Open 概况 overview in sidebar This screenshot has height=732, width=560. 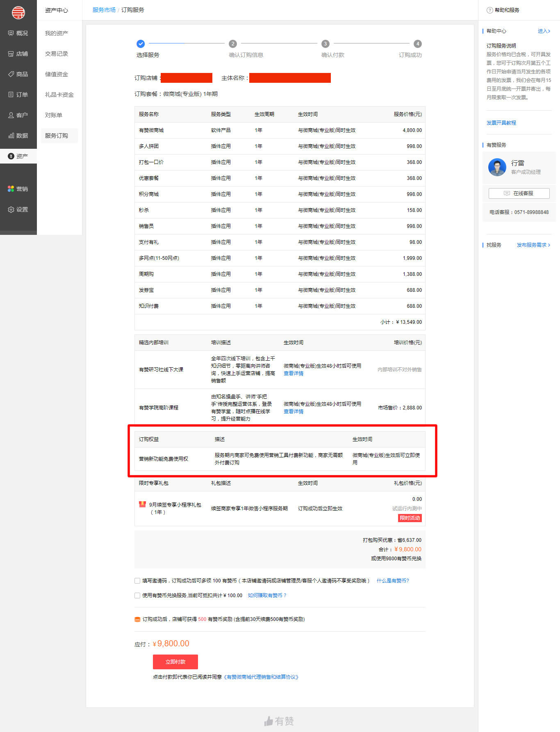point(18,33)
